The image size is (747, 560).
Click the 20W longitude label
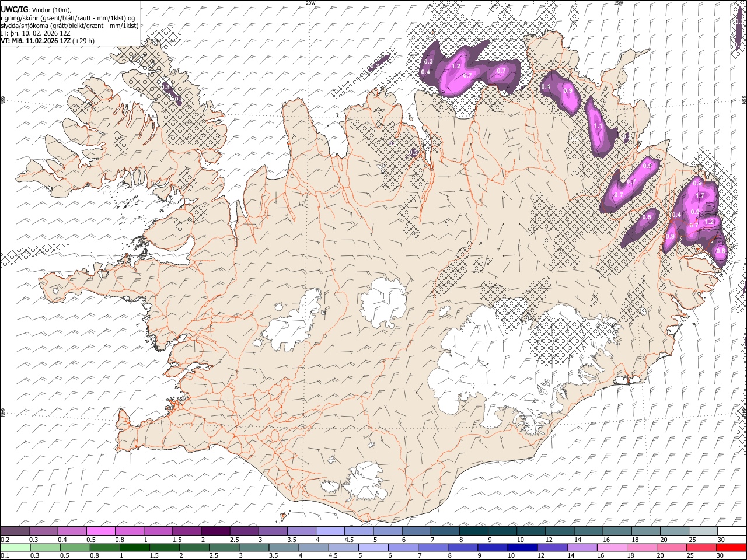point(310,3)
